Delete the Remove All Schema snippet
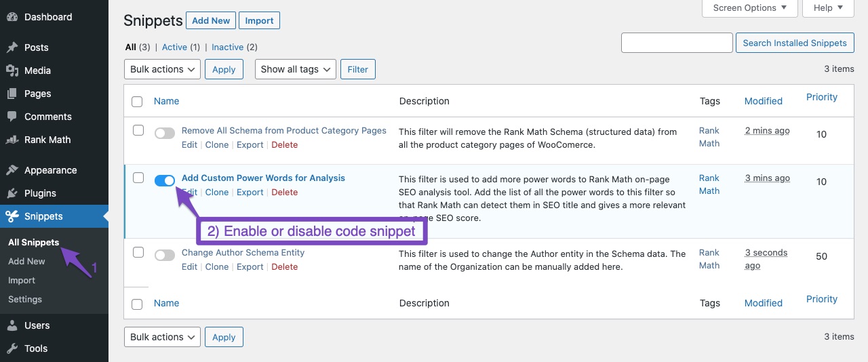The height and width of the screenshot is (362, 868). point(285,145)
